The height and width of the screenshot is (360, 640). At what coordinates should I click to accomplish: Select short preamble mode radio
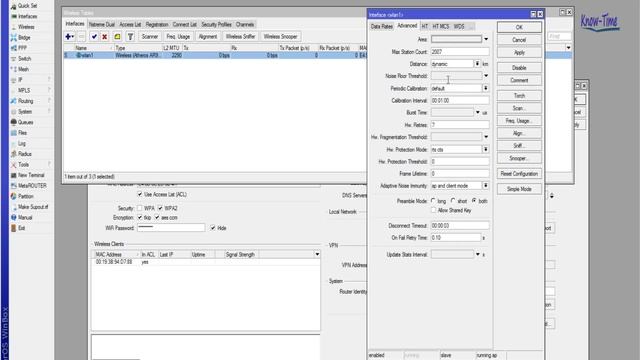point(453,201)
